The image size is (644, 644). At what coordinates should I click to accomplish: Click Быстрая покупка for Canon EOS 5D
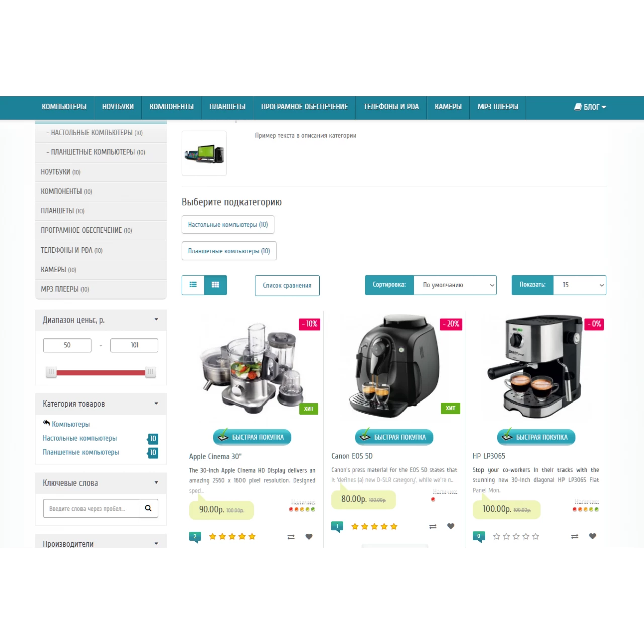pyautogui.click(x=394, y=437)
